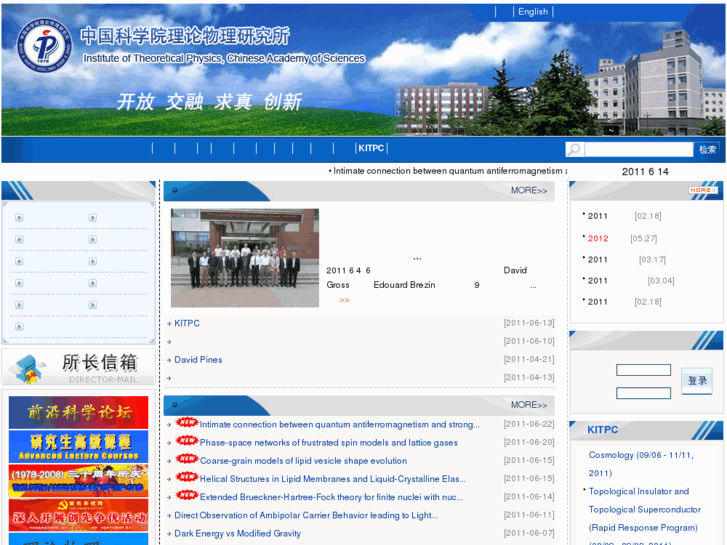Click the lower login password field
The width and height of the screenshot is (727, 545).
[643, 393]
